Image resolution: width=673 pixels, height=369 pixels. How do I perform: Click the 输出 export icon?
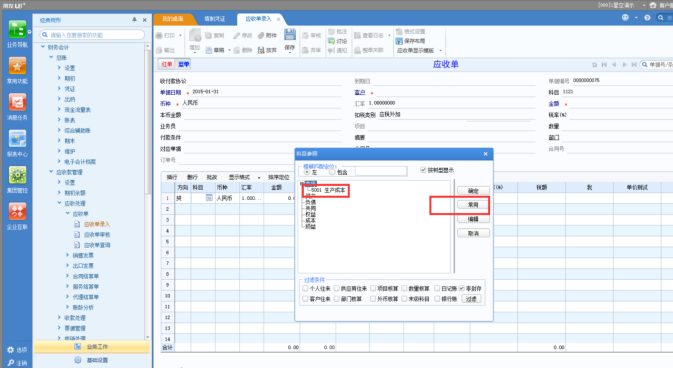pos(159,50)
